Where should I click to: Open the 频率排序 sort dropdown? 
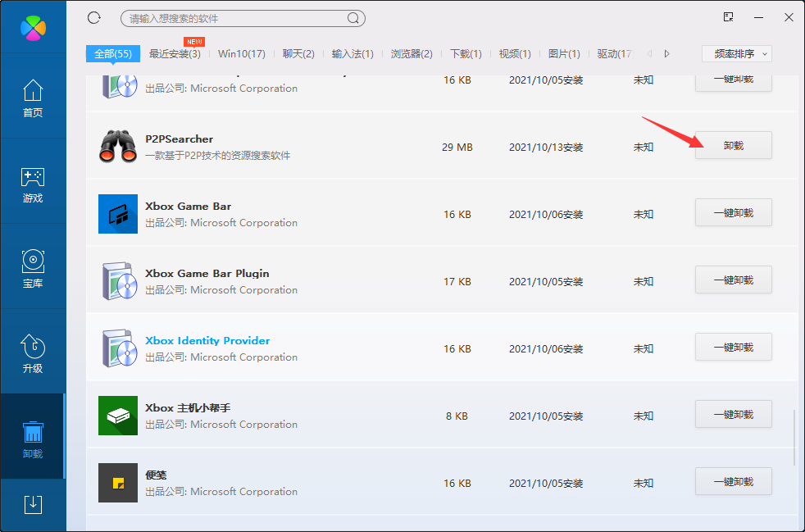736,54
